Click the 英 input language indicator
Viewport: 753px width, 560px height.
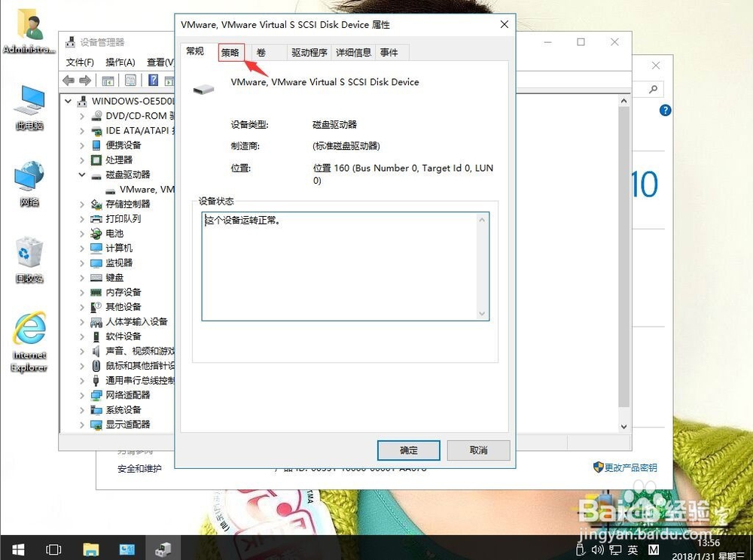[x=633, y=549]
